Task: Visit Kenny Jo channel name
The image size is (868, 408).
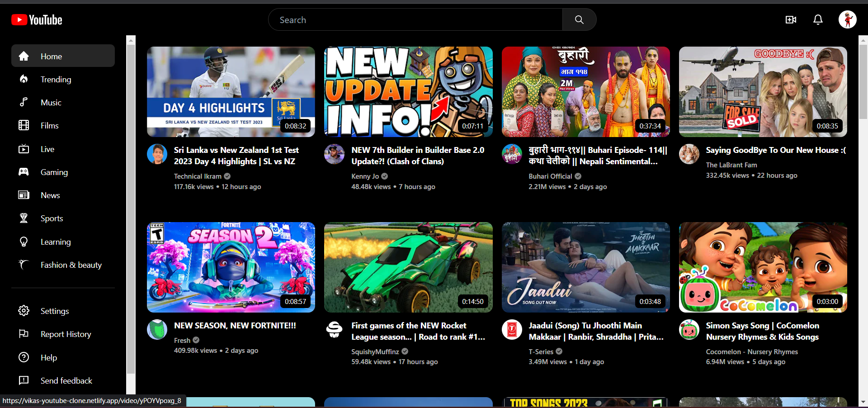Action: tap(365, 176)
